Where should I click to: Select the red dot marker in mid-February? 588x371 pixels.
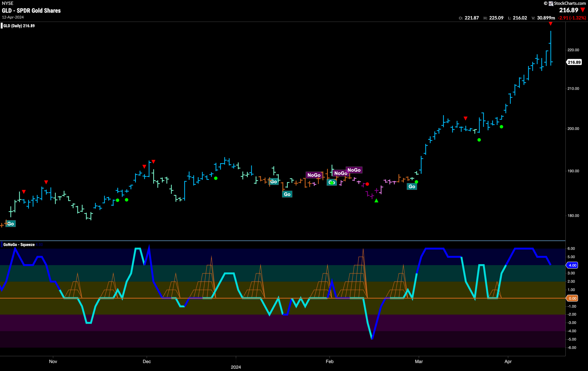click(x=367, y=184)
